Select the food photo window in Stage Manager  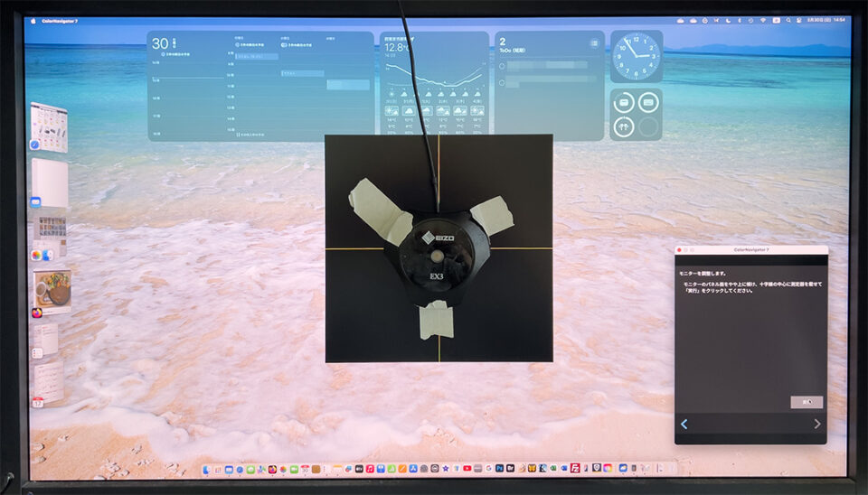click(x=52, y=291)
